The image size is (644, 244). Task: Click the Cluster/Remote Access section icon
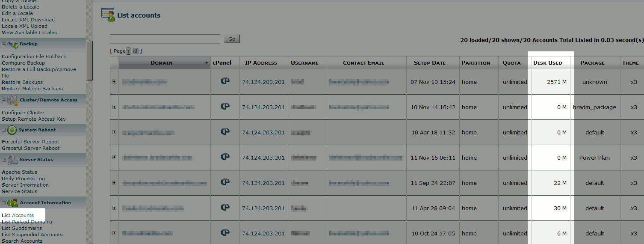click(x=12, y=100)
